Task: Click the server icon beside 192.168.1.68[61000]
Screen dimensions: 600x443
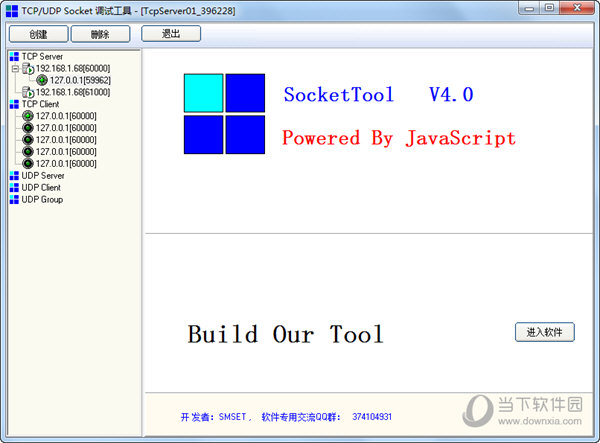Action: [28, 92]
